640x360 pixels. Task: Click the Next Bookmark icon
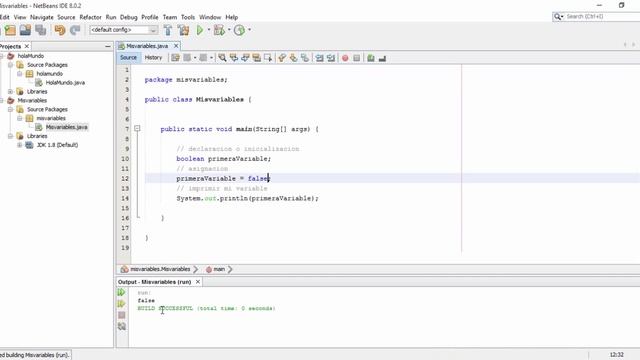click(293, 58)
